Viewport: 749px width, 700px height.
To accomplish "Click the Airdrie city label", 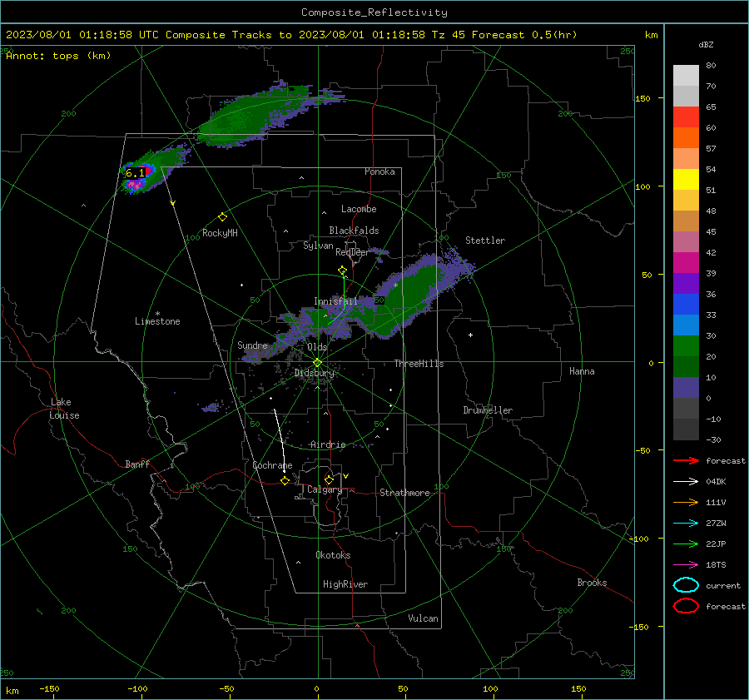I will pos(328,444).
